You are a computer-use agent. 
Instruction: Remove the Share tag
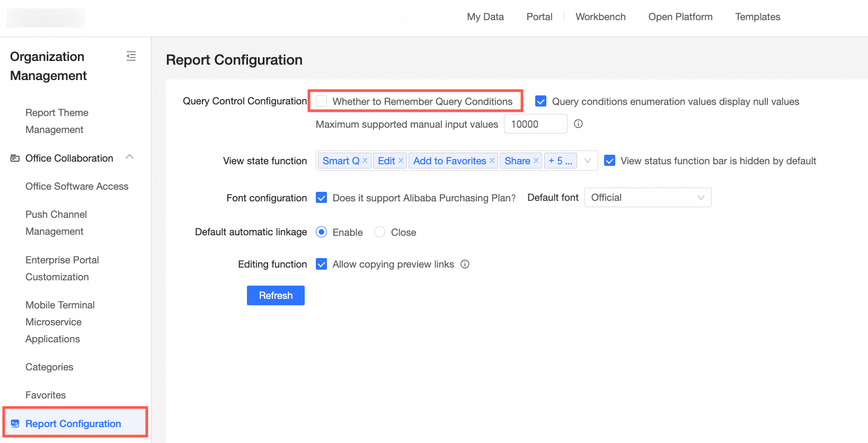coord(536,161)
